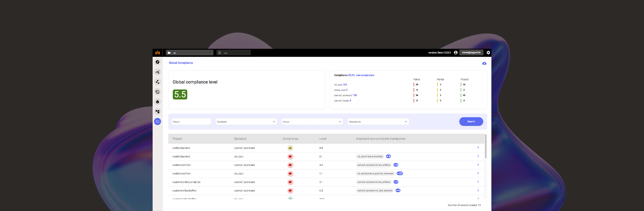This screenshot has width=644, height=211.
Task: Click the table's vertical scrollbar
Action: coord(486,146)
